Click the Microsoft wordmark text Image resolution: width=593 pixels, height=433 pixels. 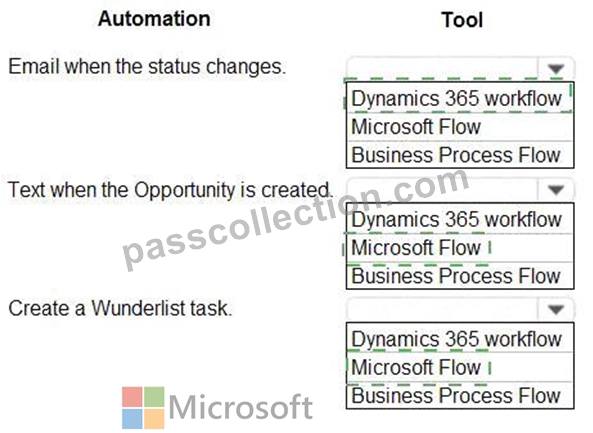(x=241, y=407)
